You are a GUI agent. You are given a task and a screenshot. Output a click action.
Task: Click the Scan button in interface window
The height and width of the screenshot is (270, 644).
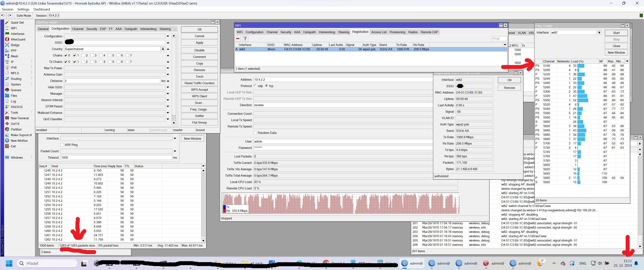pyautogui.click(x=199, y=103)
